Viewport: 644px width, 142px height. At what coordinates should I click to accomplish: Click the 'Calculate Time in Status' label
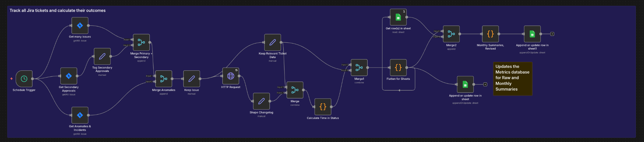[x=323, y=118]
